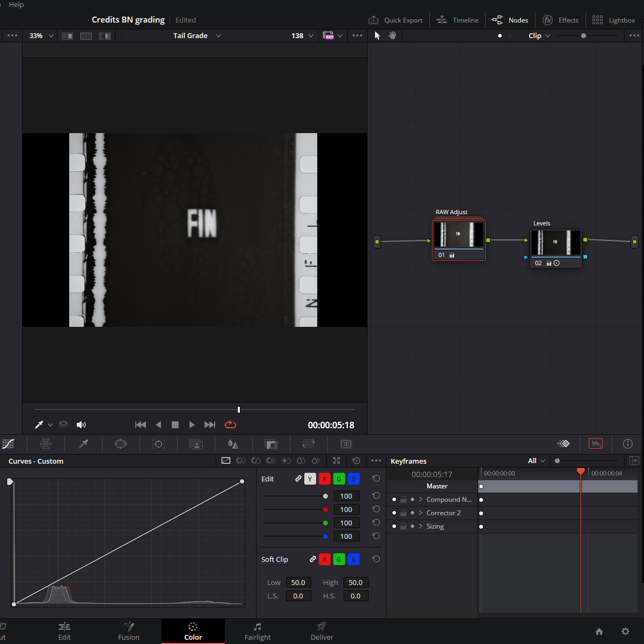Viewport: 644px width, 644px height.
Task: Switch to the Fairlight page
Action: pos(258,631)
